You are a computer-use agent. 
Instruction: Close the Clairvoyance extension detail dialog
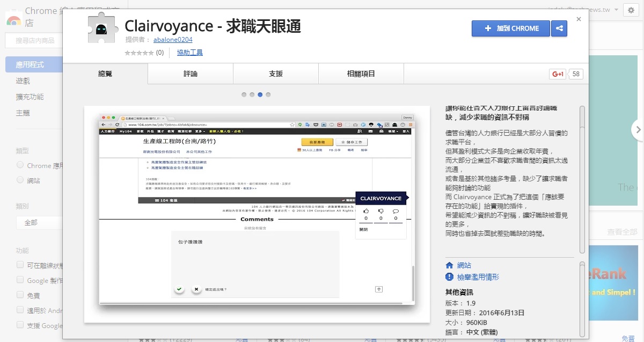pyautogui.click(x=579, y=19)
